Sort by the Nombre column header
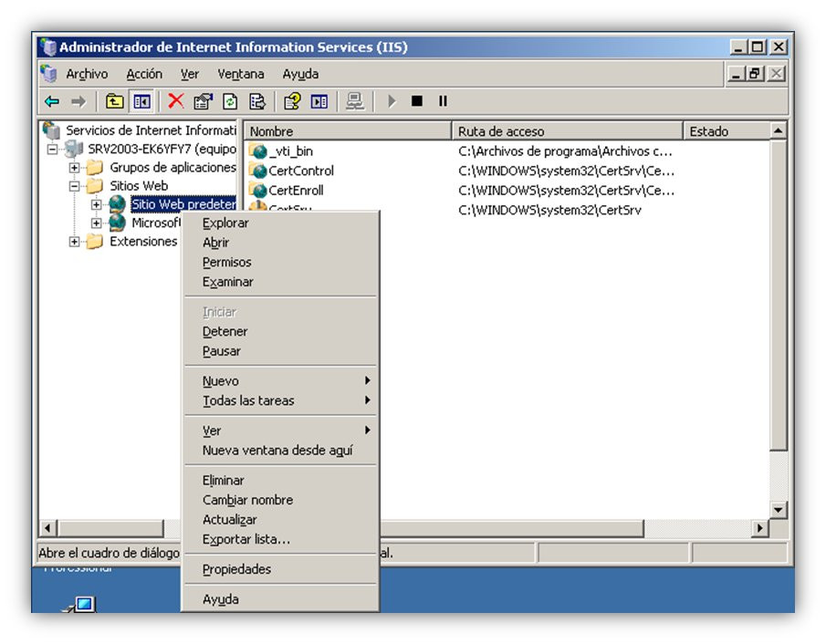 point(348,131)
